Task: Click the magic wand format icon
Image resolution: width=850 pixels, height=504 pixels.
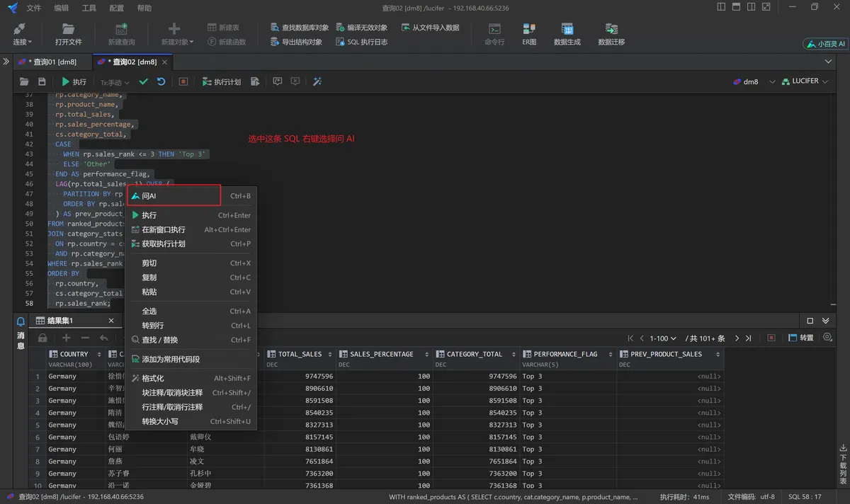Action: point(317,82)
